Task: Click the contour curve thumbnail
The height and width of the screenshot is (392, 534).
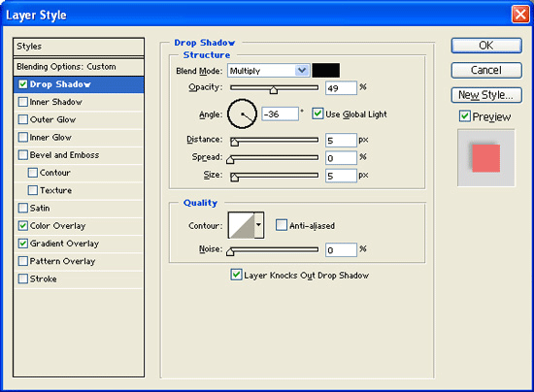Action: click(242, 225)
